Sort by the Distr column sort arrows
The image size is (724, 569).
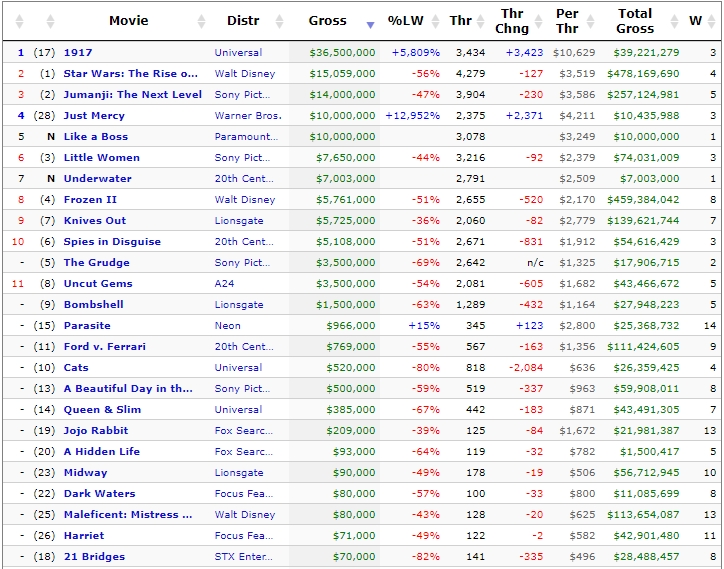pos(279,21)
